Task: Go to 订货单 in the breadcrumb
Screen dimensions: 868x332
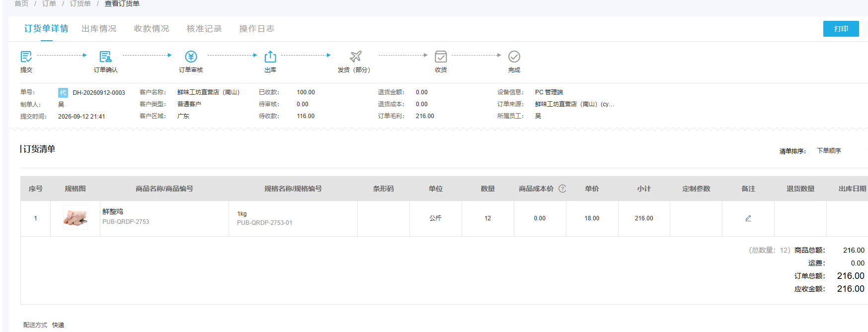Action: (80, 3)
